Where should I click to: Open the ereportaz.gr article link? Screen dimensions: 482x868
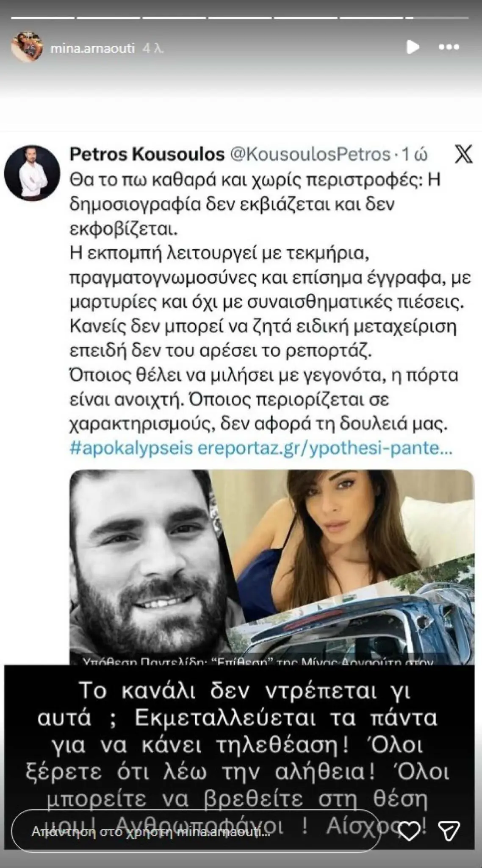[325, 449]
